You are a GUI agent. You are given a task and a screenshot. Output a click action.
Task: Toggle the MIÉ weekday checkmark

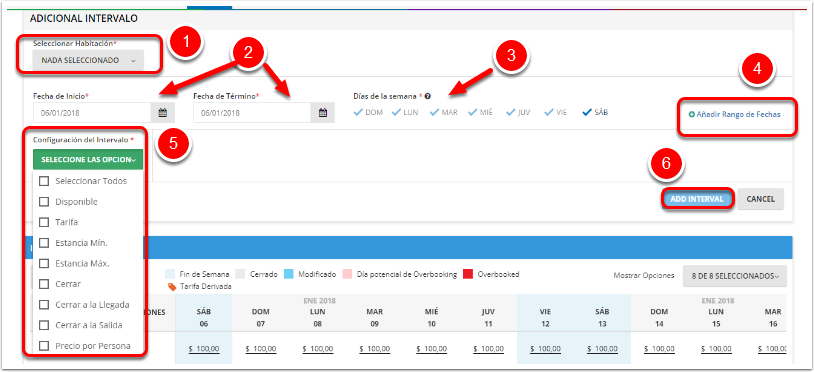[x=472, y=112]
